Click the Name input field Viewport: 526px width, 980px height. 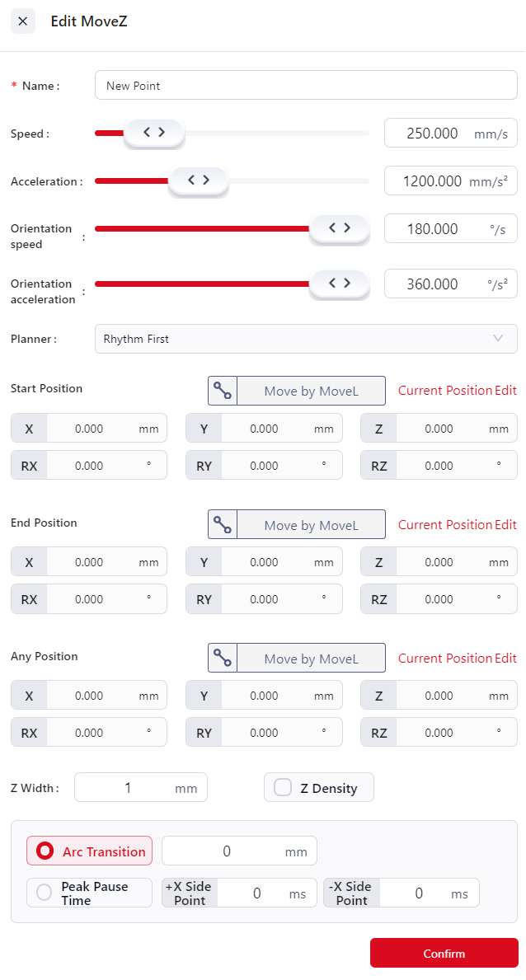tap(306, 86)
